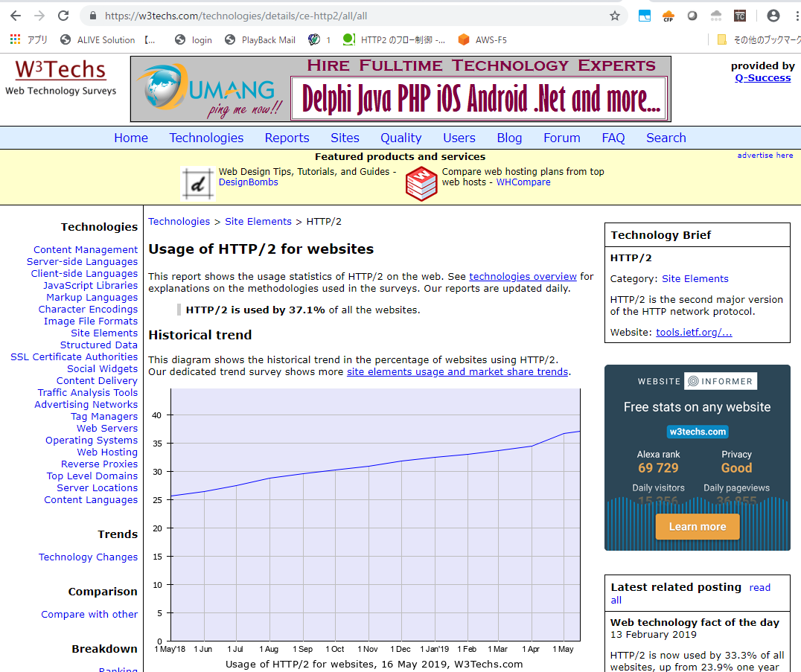Open the Site Elements breadcrumb link
The image size is (801, 672).
pyautogui.click(x=258, y=222)
